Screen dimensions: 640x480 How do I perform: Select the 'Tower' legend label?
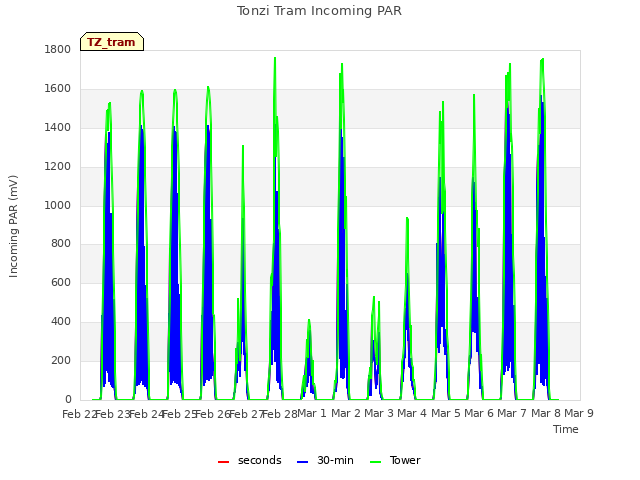(405, 460)
